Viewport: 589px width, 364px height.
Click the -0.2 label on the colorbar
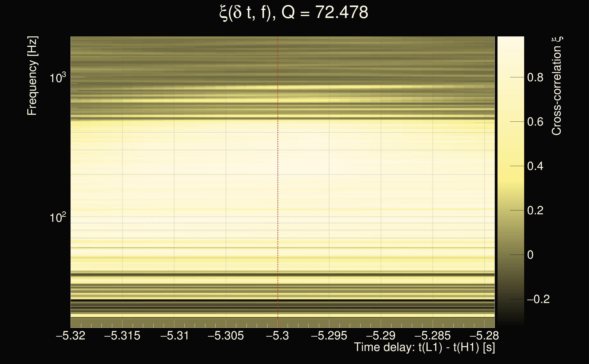pyautogui.click(x=538, y=299)
